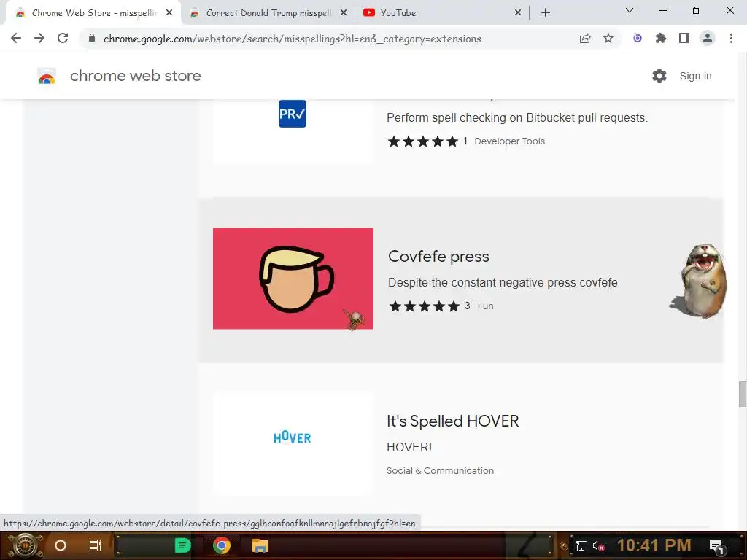Open the Covfefe press mug thumbnail
This screenshot has width=747, height=560.
[293, 278]
